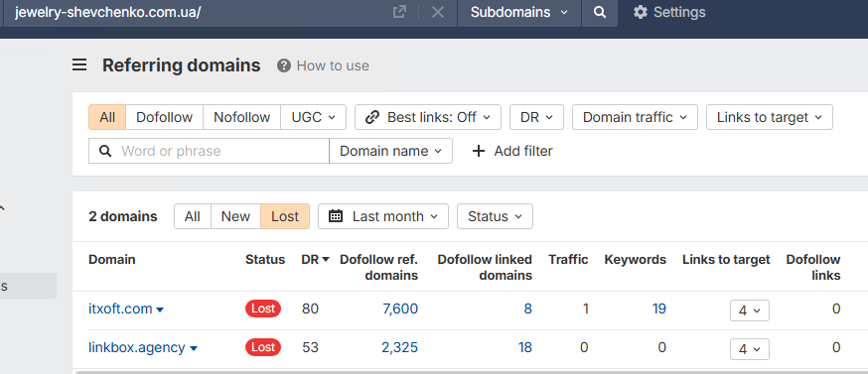Click the horizontal scrollbar below the table
Viewport: 868px width, 374px height.
coord(471,372)
